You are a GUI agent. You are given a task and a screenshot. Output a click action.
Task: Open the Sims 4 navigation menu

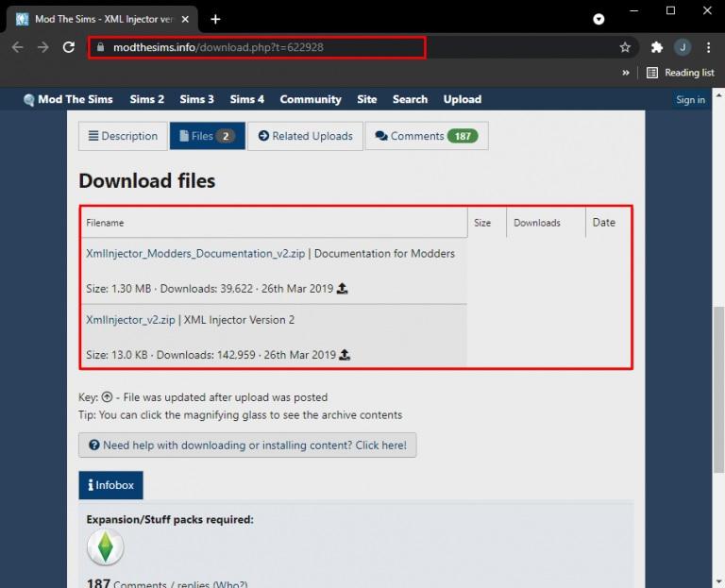[x=247, y=99]
